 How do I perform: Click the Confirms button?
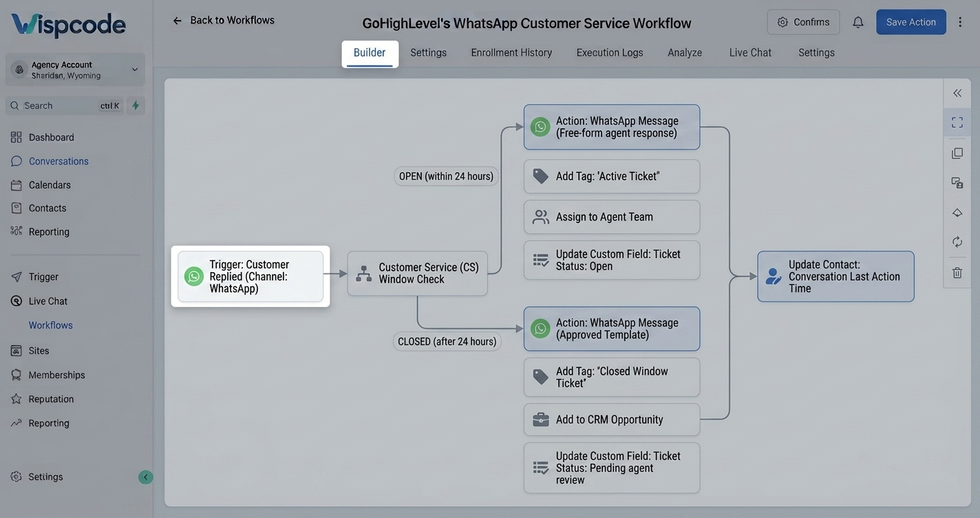[803, 22]
